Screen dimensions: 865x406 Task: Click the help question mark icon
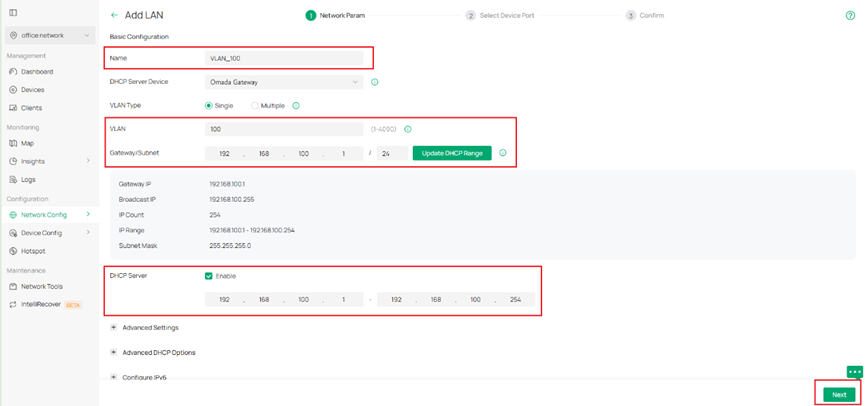click(850, 16)
